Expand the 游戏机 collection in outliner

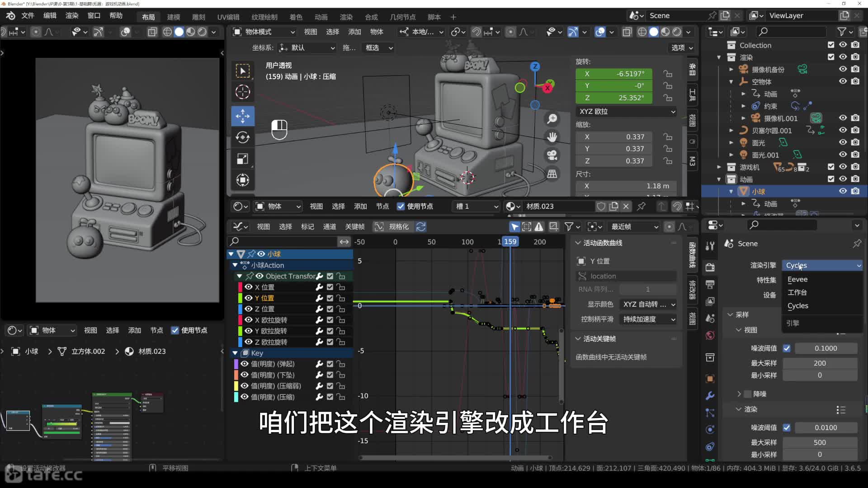719,167
